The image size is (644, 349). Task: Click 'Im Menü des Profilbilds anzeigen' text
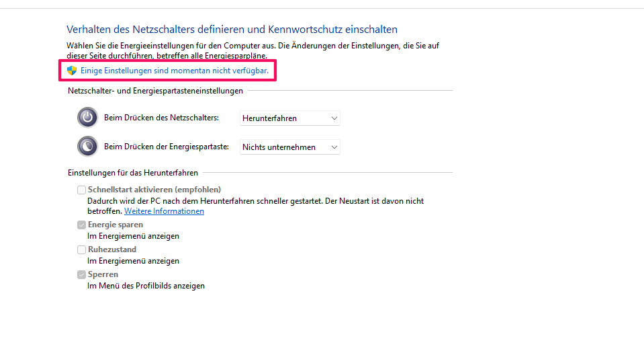pos(146,286)
